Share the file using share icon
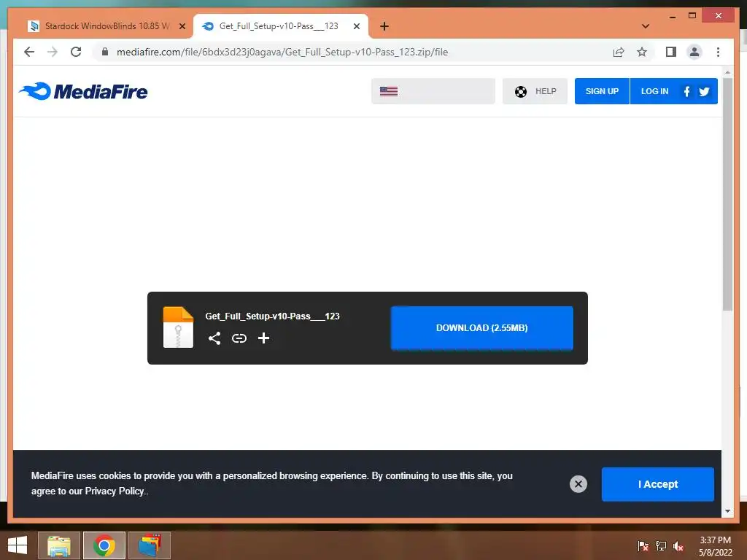 pos(214,338)
